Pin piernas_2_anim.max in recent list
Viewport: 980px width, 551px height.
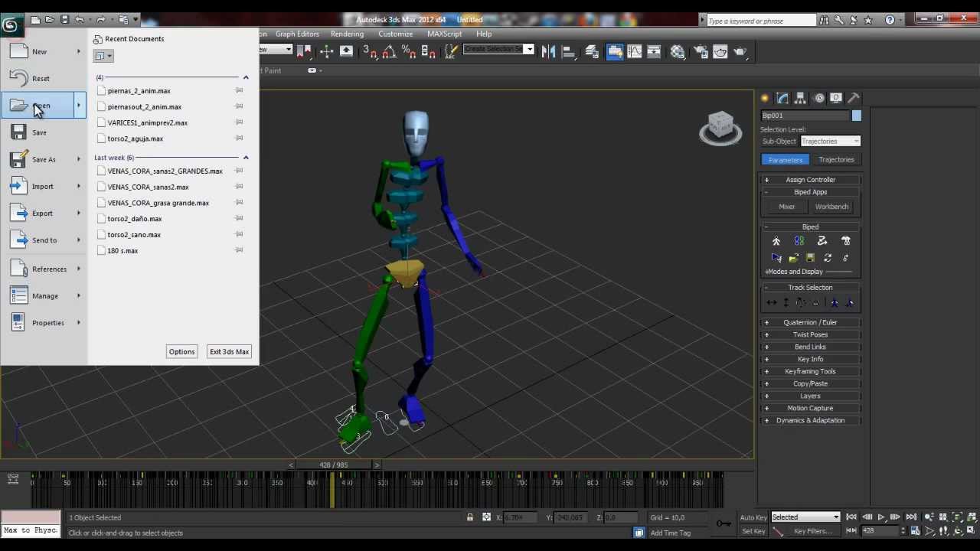[x=239, y=90]
